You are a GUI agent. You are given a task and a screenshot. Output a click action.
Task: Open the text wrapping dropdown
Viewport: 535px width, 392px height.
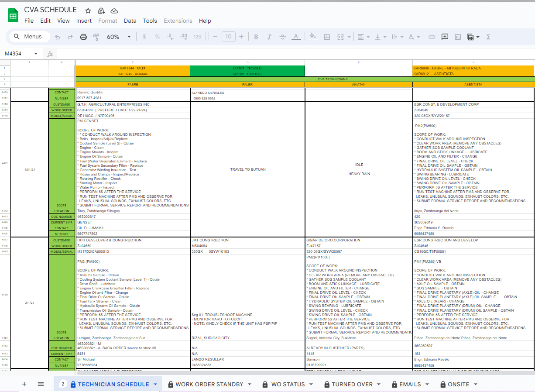click(397, 37)
